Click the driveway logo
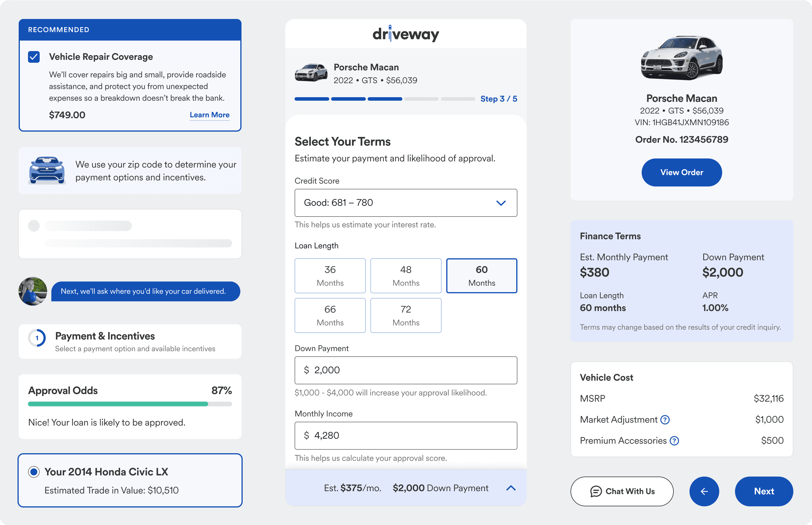 pos(405,34)
